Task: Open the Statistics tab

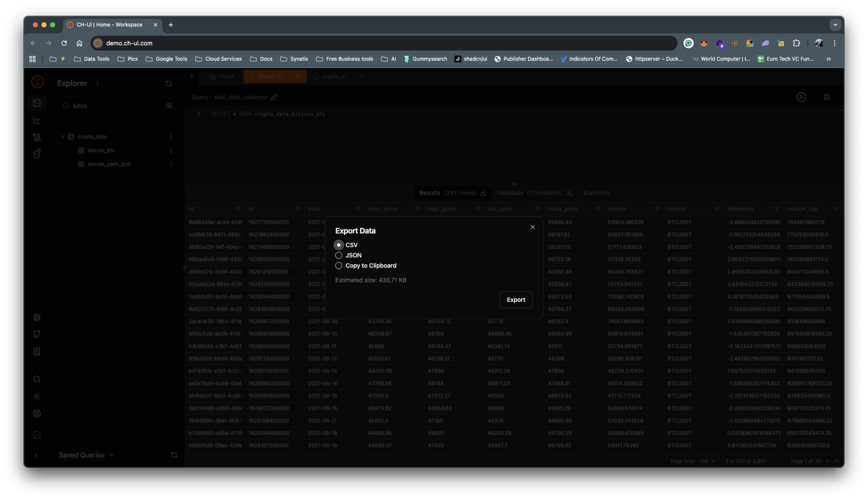Action: point(596,193)
